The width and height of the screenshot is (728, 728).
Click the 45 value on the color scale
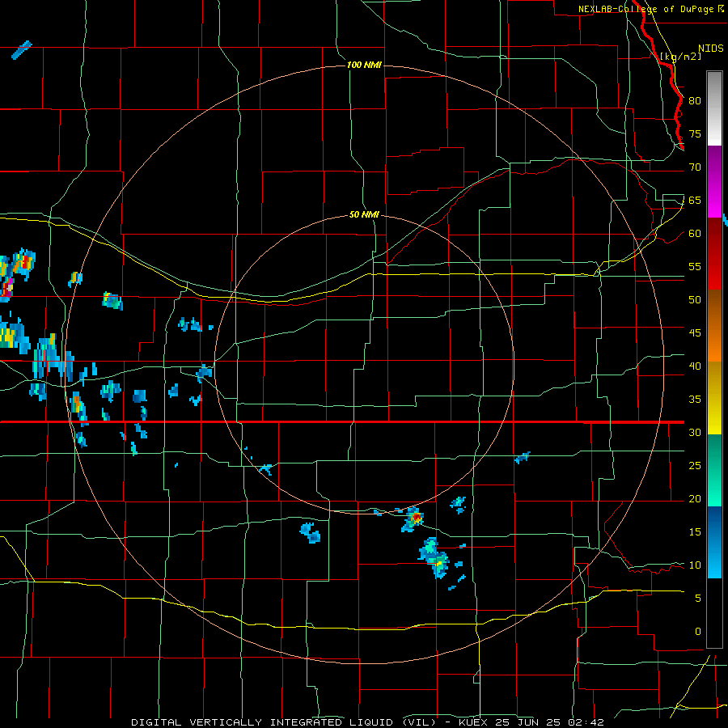(695, 333)
